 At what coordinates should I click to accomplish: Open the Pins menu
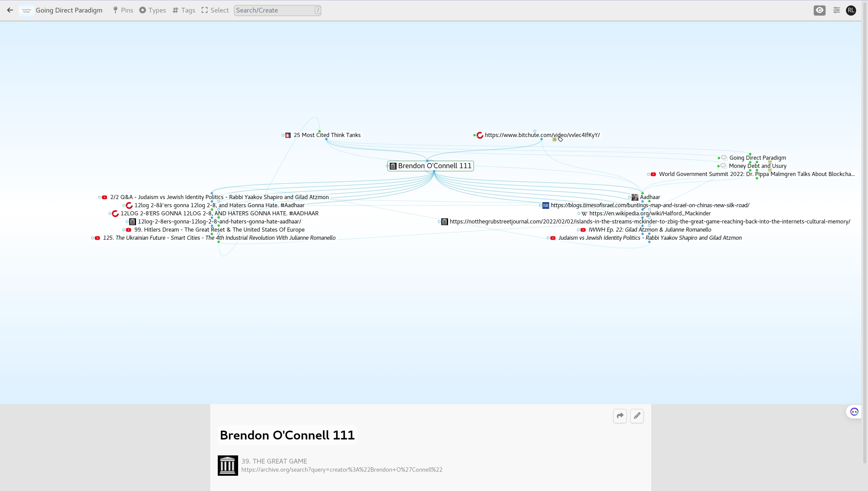(x=123, y=10)
